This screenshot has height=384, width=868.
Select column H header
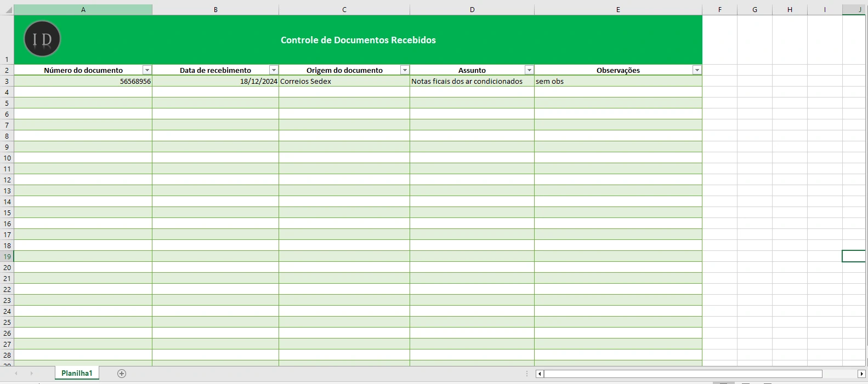coord(790,10)
